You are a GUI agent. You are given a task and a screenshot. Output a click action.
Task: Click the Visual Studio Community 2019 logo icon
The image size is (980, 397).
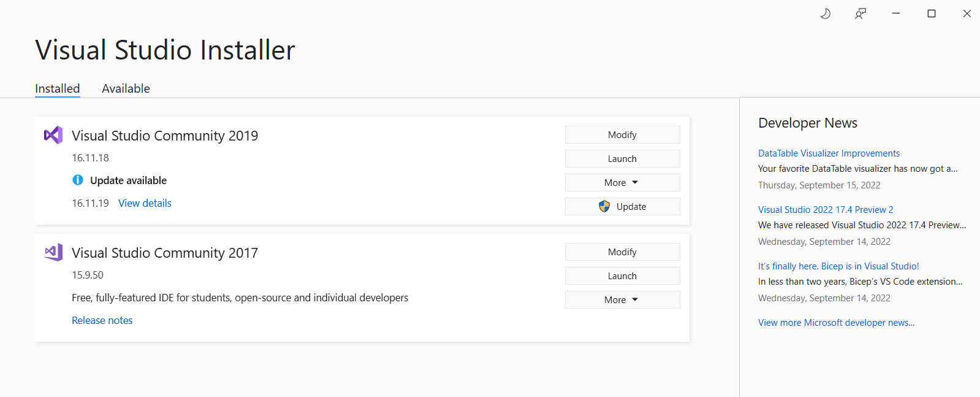pos(53,135)
